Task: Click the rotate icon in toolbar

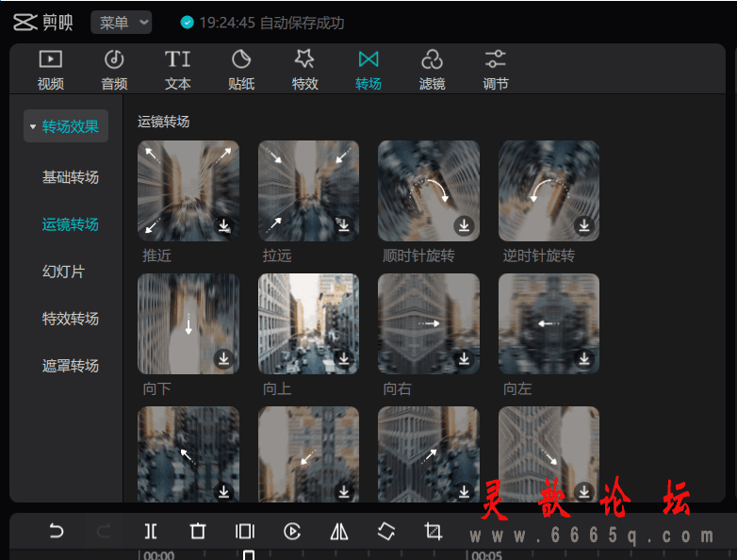Action: tap(385, 532)
